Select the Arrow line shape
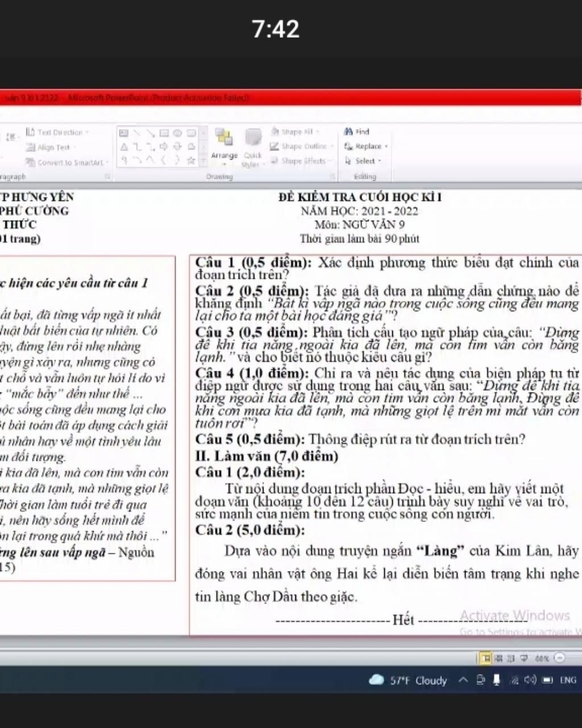The width and height of the screenshot is (582, 728). [x=151, y=133]
